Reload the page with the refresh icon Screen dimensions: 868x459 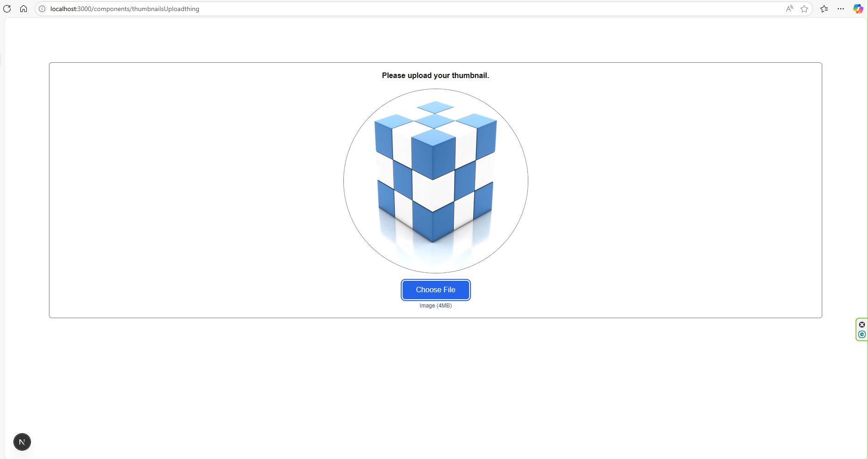[x=7, y=9]
